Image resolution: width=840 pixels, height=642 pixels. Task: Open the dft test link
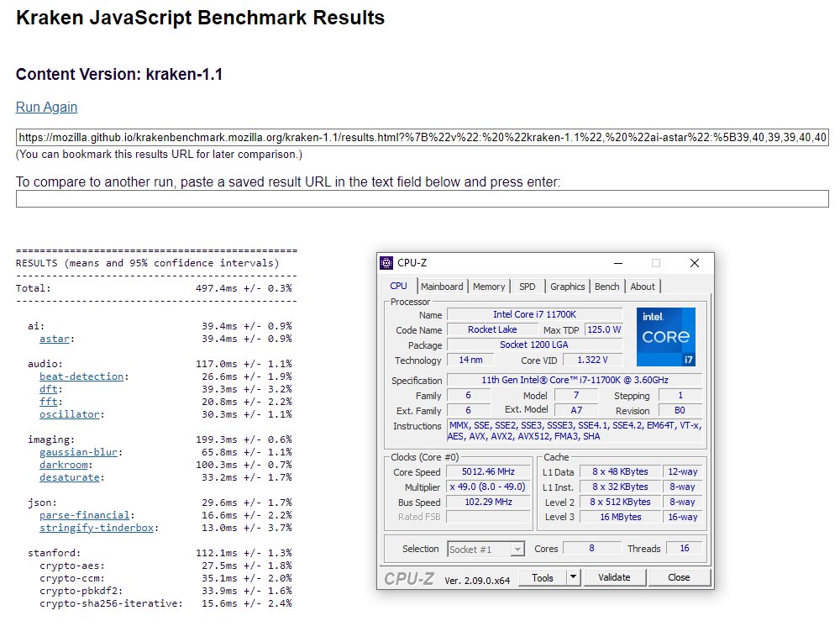coord(49,389)
